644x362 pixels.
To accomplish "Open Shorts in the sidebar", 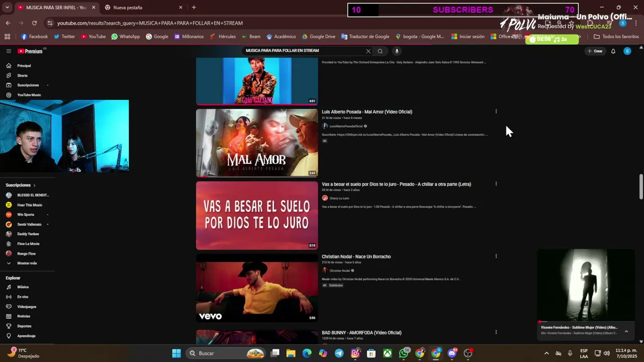I will pyautogui.click(x=23, y=75).
